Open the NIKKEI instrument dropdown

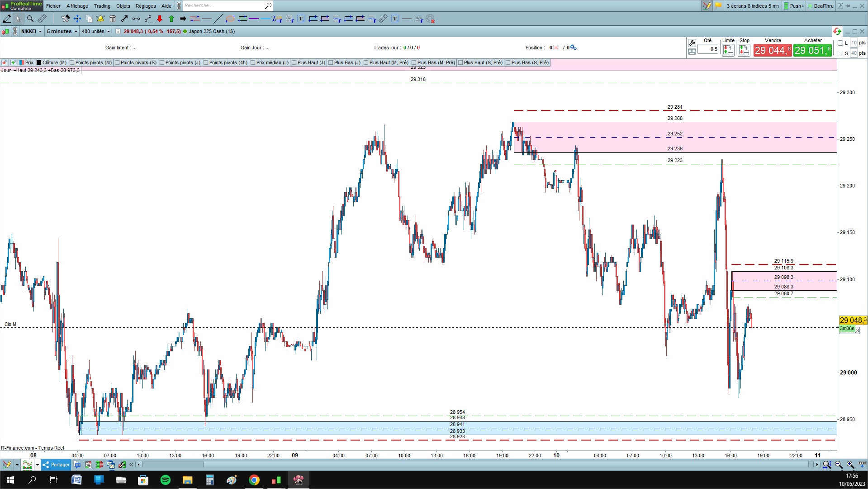(31, 31)
